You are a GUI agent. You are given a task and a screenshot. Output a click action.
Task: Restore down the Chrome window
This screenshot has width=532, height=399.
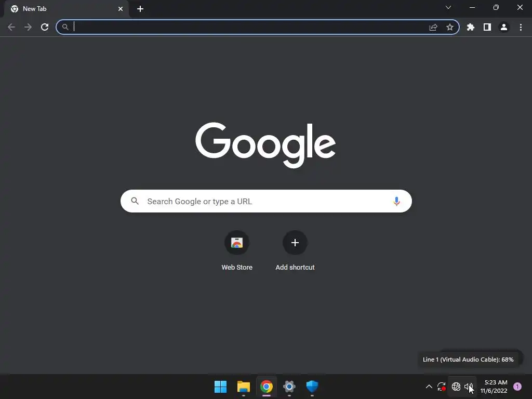click(x=496, y=7)
